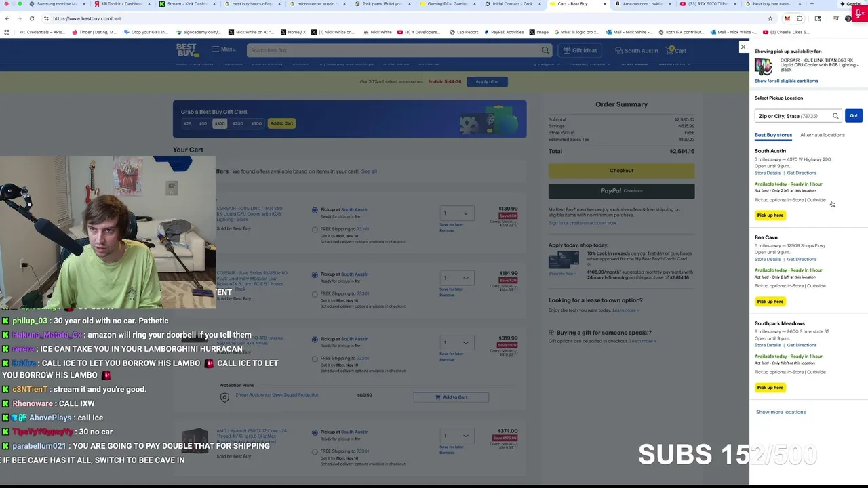The width and height of the screenshot is (868, 488).
Task: Pick up here at South Austin store
Action: coord(770,216)
